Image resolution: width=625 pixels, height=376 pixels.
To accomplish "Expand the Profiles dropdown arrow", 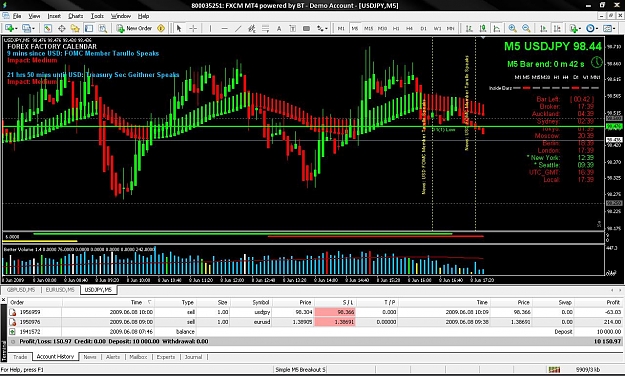I will tap(33, 28).
